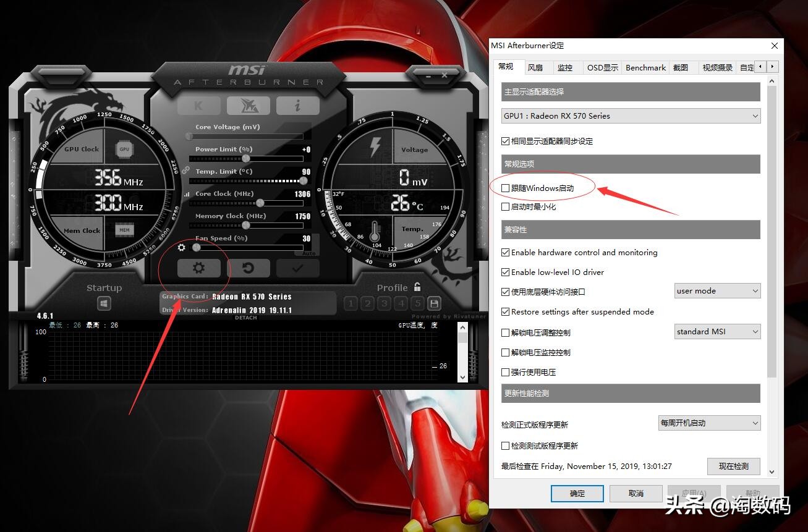Open the '每周开机启动' update frequency dropdown
808x532 pixels.
click(x=710, y=423)
